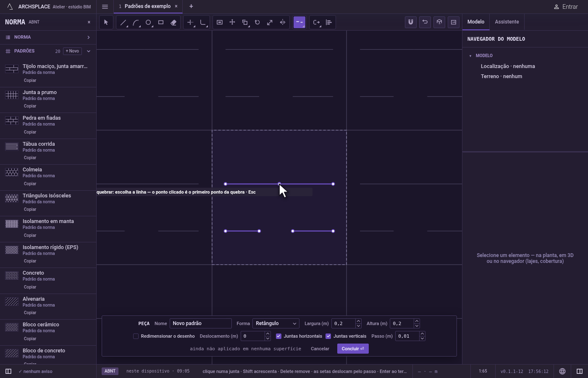Click the Entrar login button
Screen dimensions: 588x378
point(566,7)
